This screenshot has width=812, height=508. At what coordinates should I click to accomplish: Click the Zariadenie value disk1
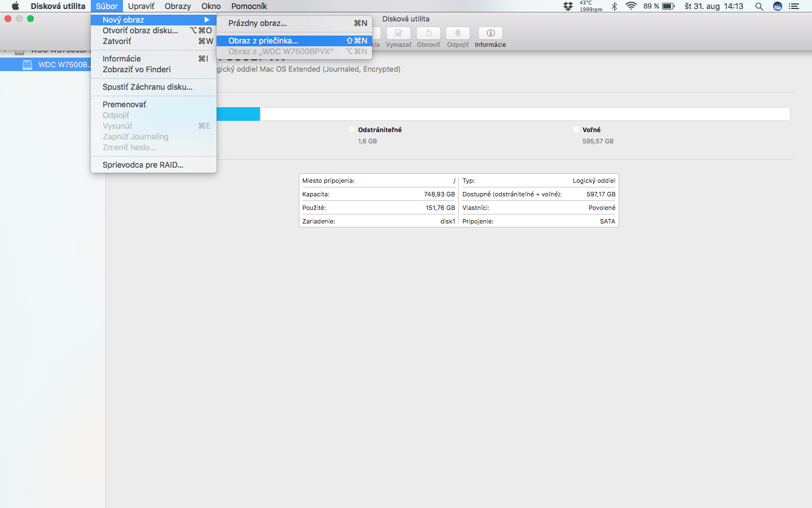tap(448, 221)
